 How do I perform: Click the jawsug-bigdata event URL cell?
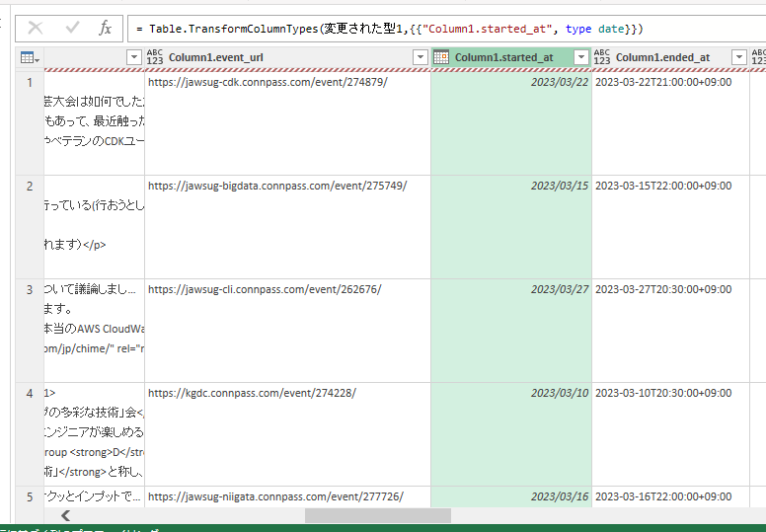[287, 227]
